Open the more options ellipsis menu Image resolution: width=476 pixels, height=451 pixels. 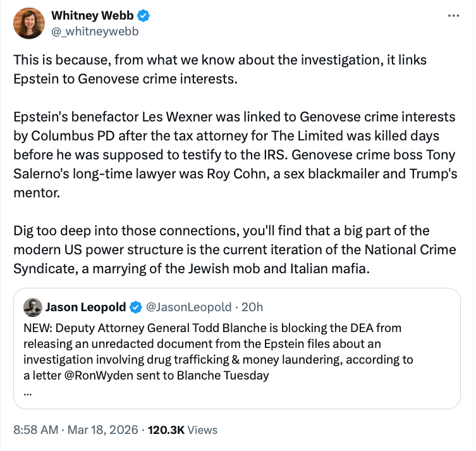(453, 16)
